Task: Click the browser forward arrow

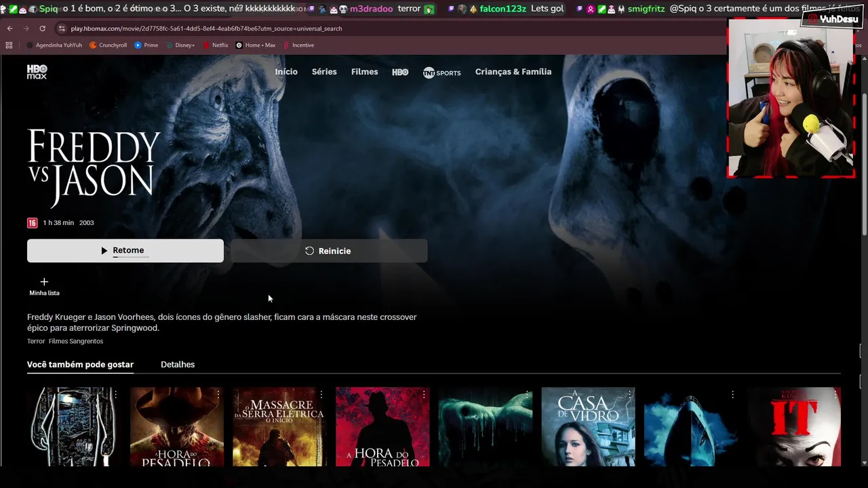Action: 26,28
